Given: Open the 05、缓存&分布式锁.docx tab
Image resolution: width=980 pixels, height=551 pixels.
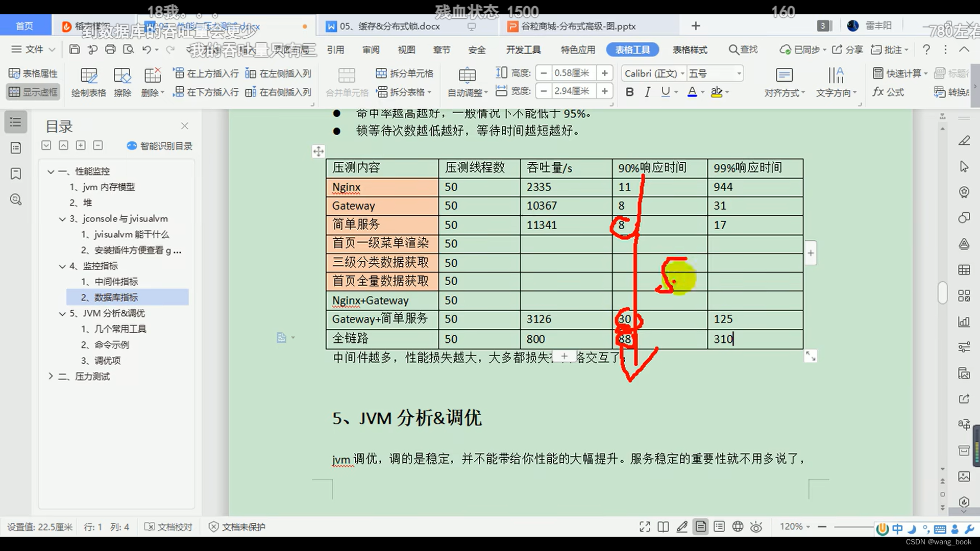Looking at the screenshot, I should coord(389,26).
